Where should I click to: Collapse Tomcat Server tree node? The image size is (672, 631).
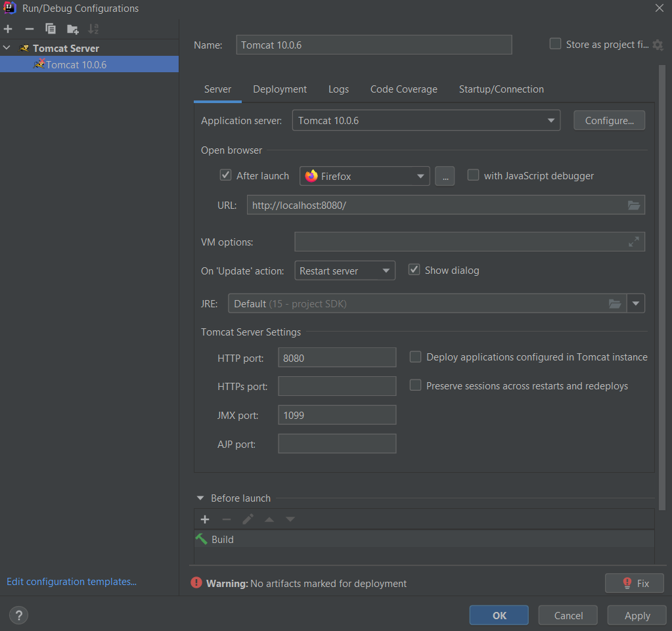(7, 47)
